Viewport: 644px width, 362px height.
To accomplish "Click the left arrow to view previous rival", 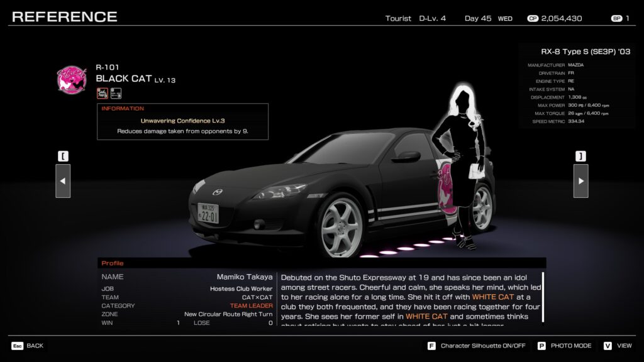I will tap(63, 181).
